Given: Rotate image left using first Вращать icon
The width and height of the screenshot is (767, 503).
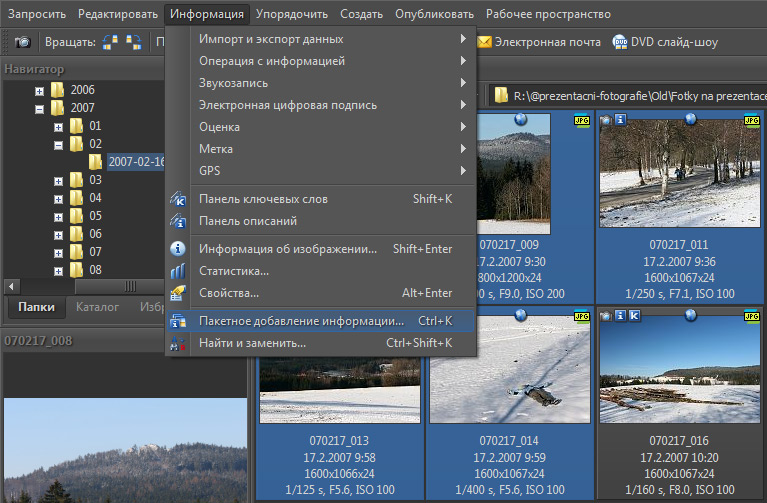Looking at the screenshot, I should tap(111, 42).
